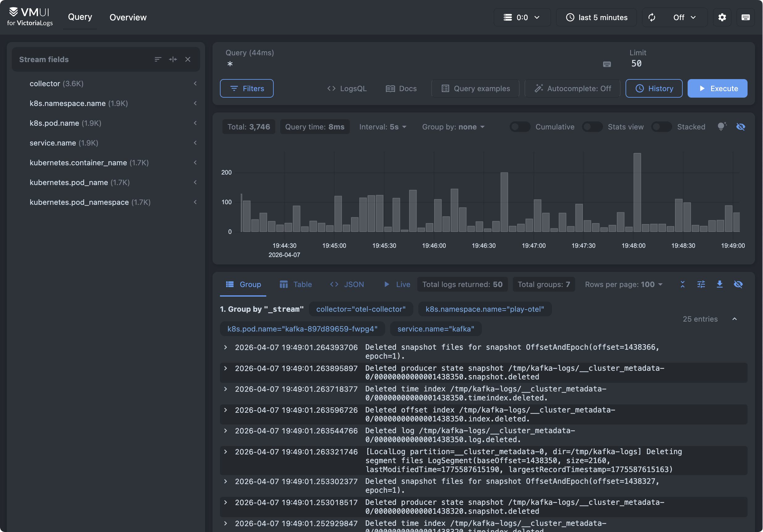Screen dimensions: 763x532
Task: Execute the current query
Action: click(718, 88)
